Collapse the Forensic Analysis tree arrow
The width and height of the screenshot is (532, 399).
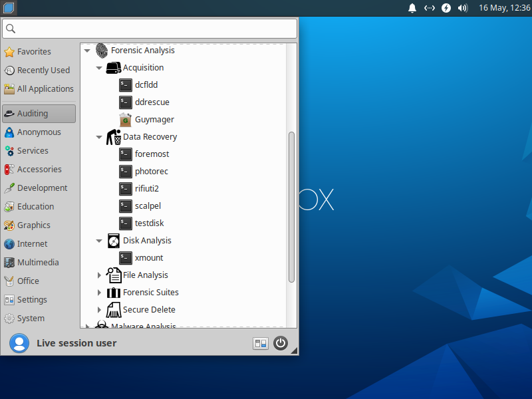pos(87,51)
